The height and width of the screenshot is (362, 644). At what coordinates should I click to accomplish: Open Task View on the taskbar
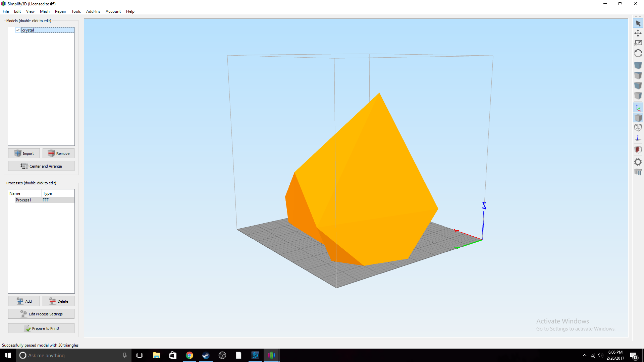tap(140, 355)
